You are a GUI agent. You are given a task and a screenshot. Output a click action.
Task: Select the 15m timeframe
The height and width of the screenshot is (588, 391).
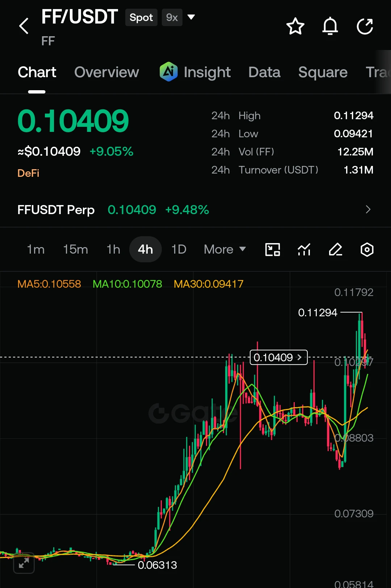click(x=75, y=249)
